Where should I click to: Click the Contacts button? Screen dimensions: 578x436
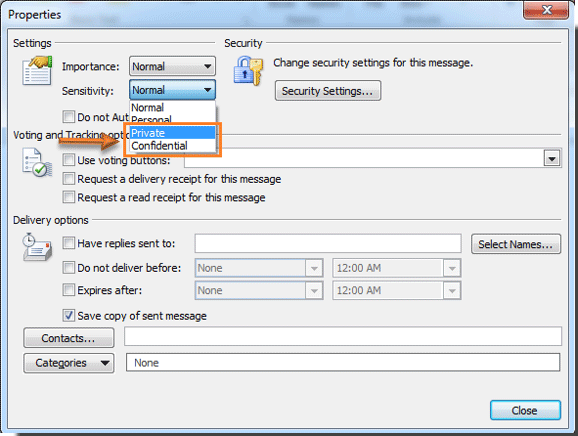[69, 338]
